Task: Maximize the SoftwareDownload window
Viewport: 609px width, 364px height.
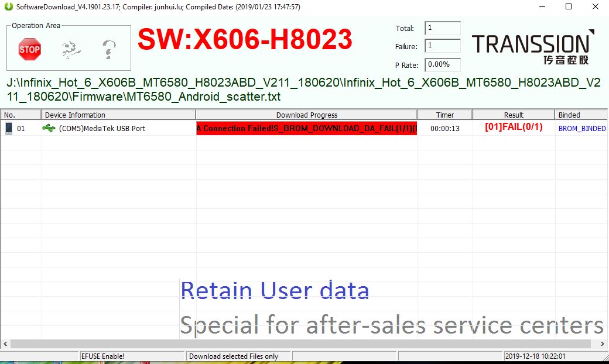Action: 569,6
